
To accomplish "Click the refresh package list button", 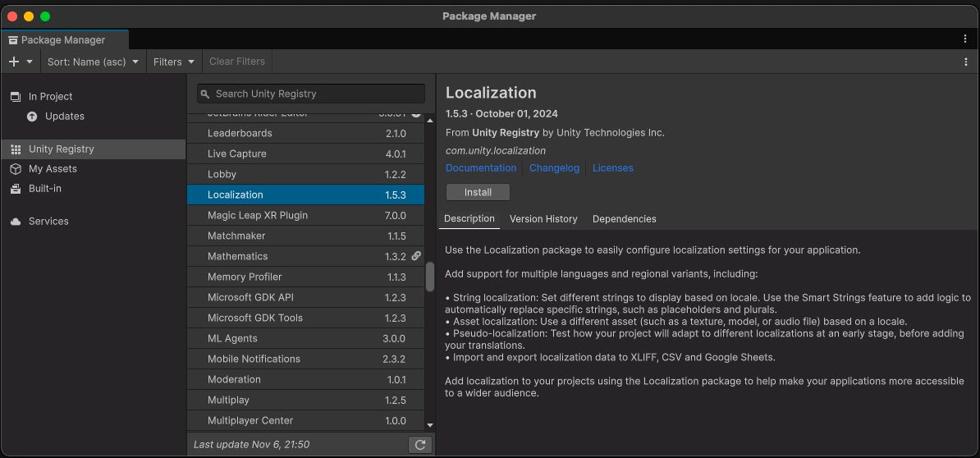I will point(420,445).
